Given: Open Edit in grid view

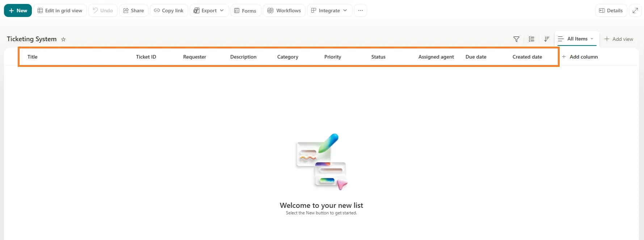Looking at the screenshot, I should point(60,10).
